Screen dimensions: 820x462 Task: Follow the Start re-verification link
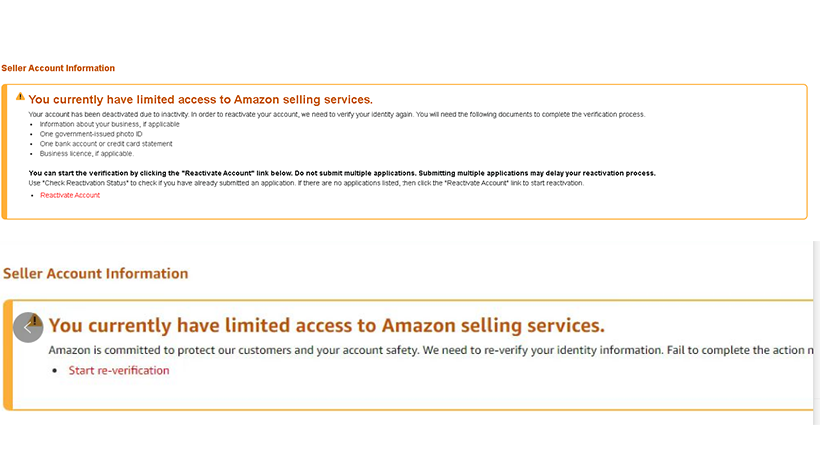click(x=119, y=370)
